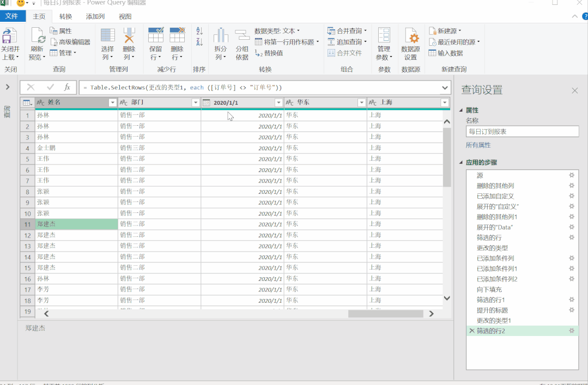Open filter dropdown for 2020/1/1 column
The image size is (588, 385).
[278, 103]
